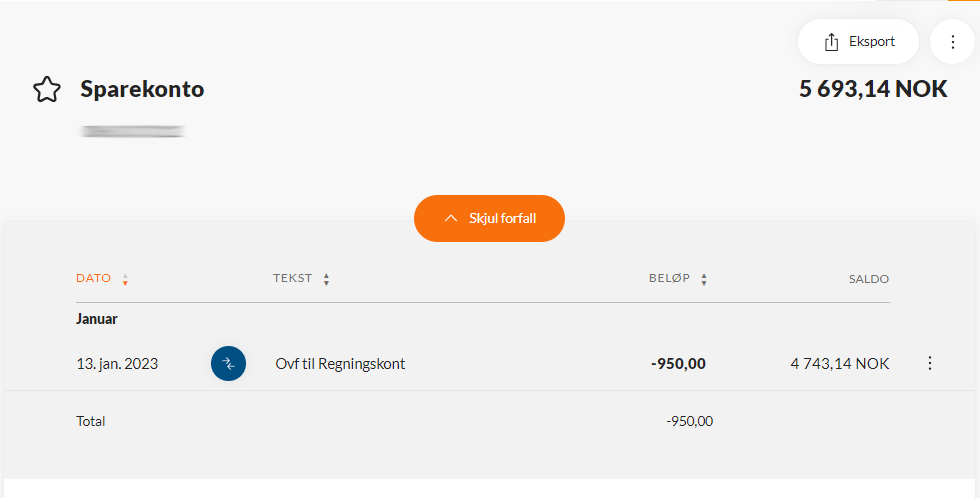This screenshot has height=498, width=980.
Task: Click the DATO sort arrows icon
Action: point(125,279)
